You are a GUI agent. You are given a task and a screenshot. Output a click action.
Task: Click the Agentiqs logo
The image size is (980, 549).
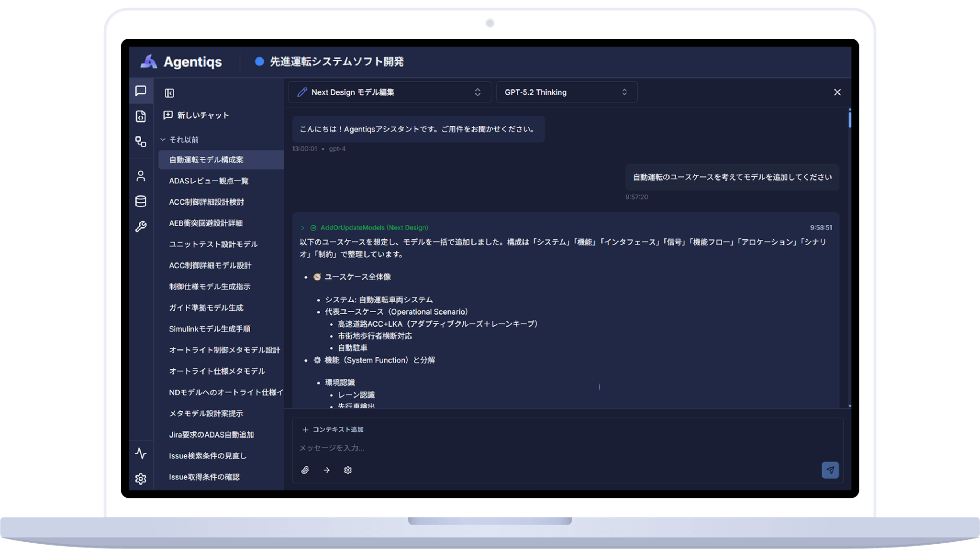pyautogui.click(x=181, y=62)
